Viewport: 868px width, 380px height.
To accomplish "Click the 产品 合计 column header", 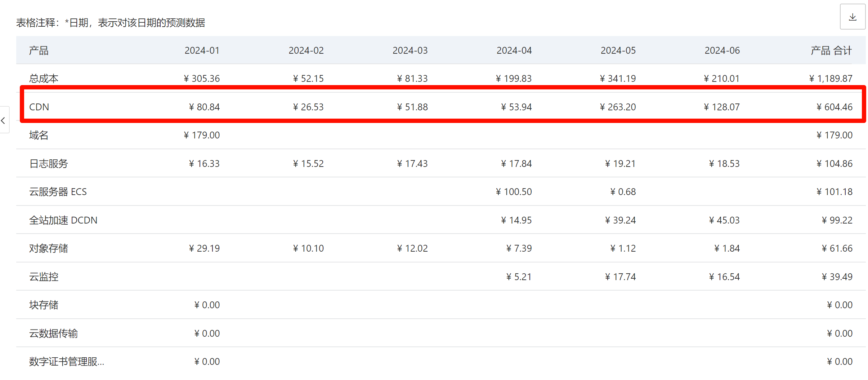I will click(831, 50).
